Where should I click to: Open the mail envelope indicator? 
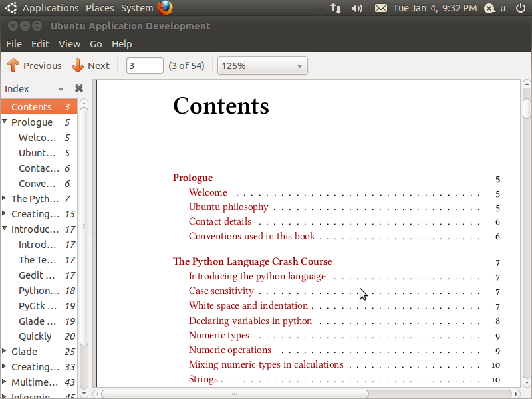point(380,8)
